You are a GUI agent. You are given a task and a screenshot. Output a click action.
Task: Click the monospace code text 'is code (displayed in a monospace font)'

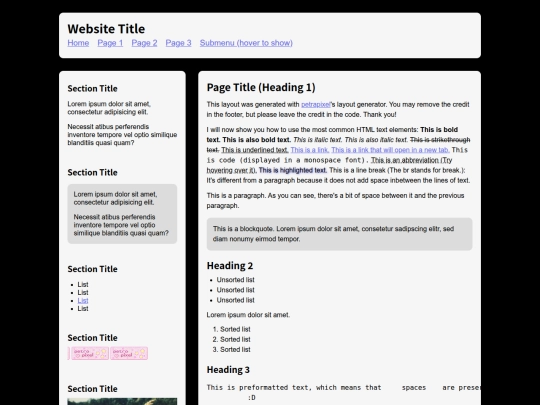[288, 160]
